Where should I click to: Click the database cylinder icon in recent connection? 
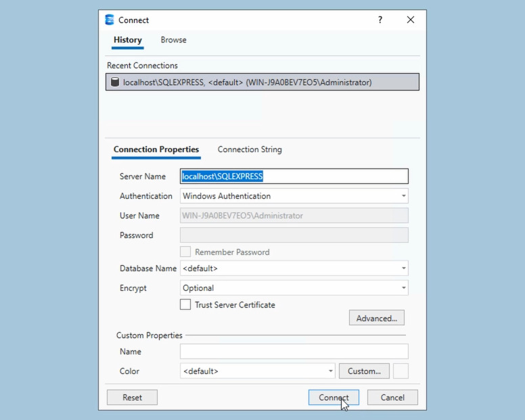(x=115, y=82)
